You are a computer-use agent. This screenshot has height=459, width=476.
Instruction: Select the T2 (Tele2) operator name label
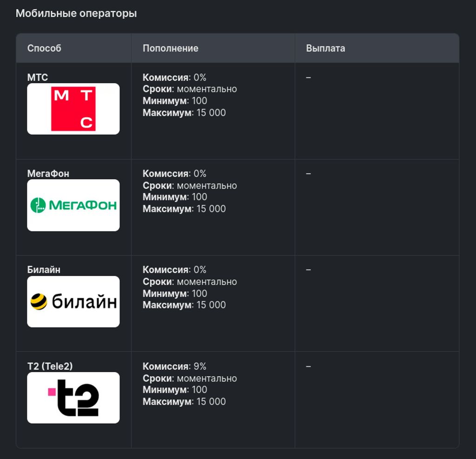(x=50, y=366)
